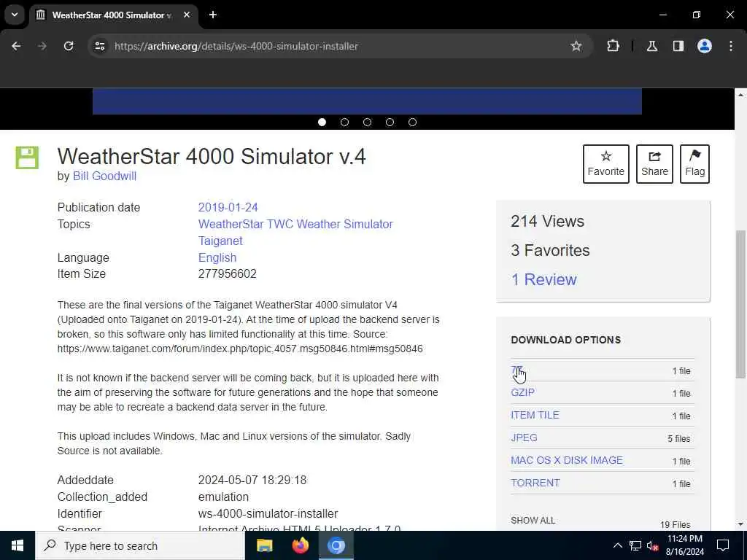
Task: Open the network status tray icon
Action: [x=635, y=545]
